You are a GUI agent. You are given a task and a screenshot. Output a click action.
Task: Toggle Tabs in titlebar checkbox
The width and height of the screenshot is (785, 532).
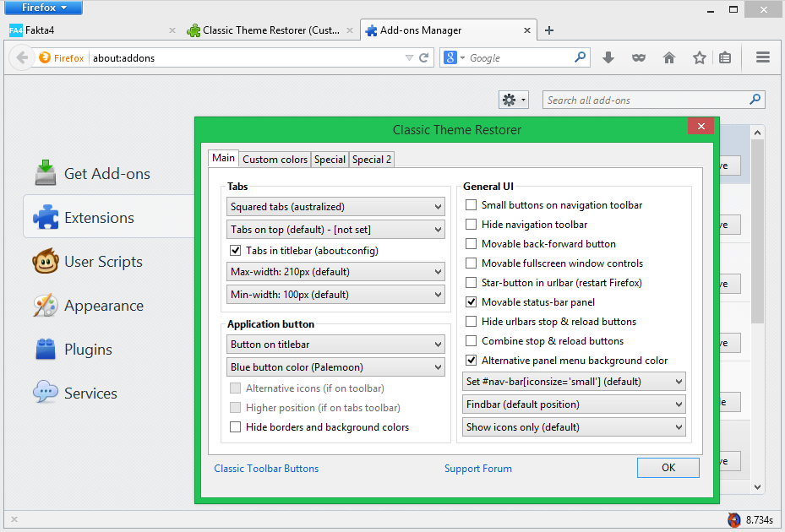[x=235, y=250]
